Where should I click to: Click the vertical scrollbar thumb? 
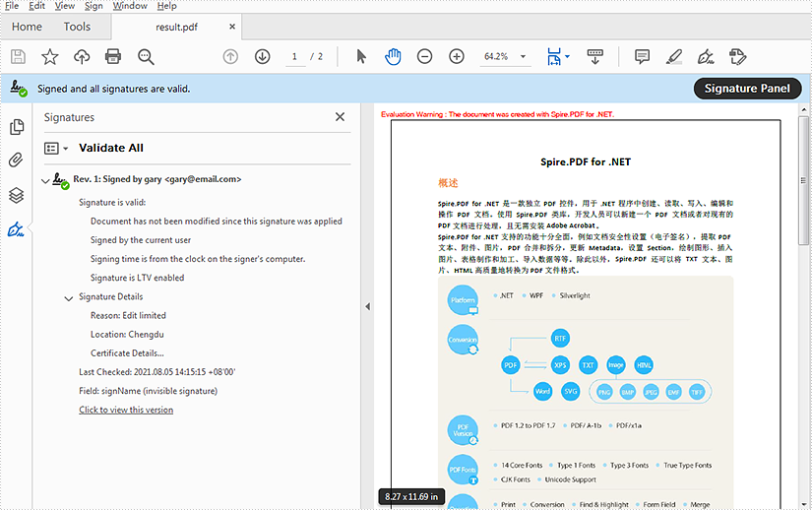pyautogui.click(x=803, y=179)
